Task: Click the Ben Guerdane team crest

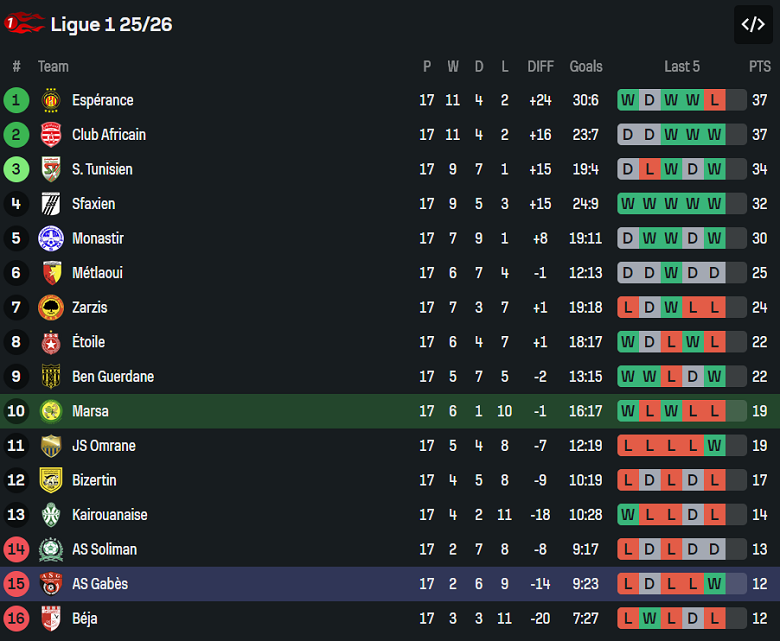Action: [x=50, y=377]
